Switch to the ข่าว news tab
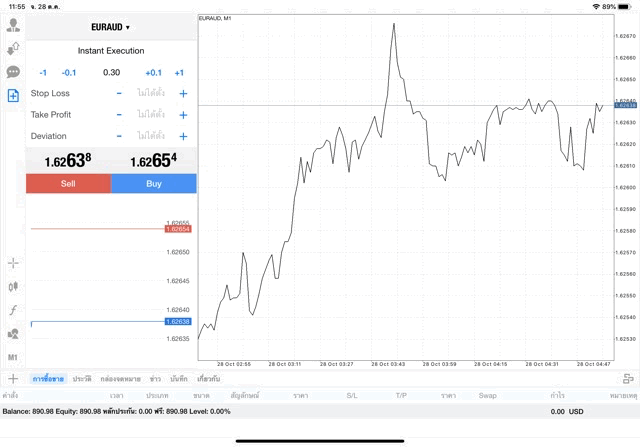The image size is (640, 447). [155, 379]
